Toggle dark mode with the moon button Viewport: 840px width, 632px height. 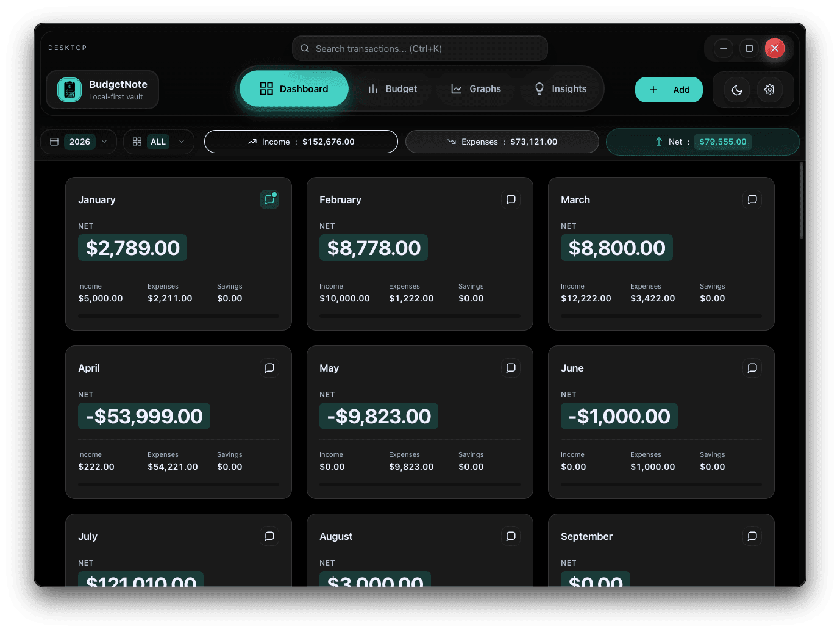[x=736, y=90]
